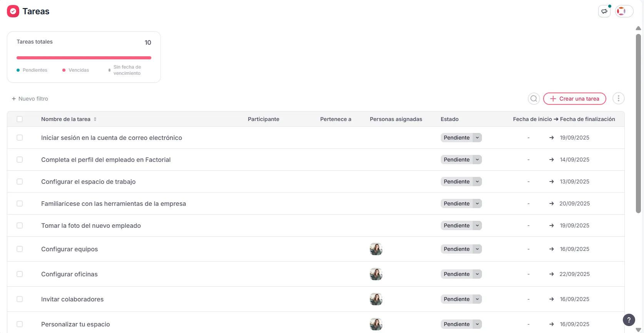Check the Familiarícese con las herramientas task

[x=20, y=203]
